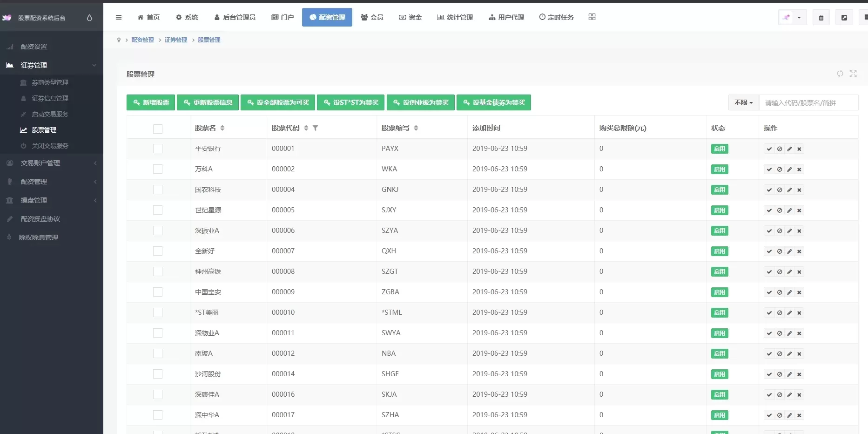Click the delete X icon for 沙河股份
This screenshot has width=868, height=434.
point(799,374)
